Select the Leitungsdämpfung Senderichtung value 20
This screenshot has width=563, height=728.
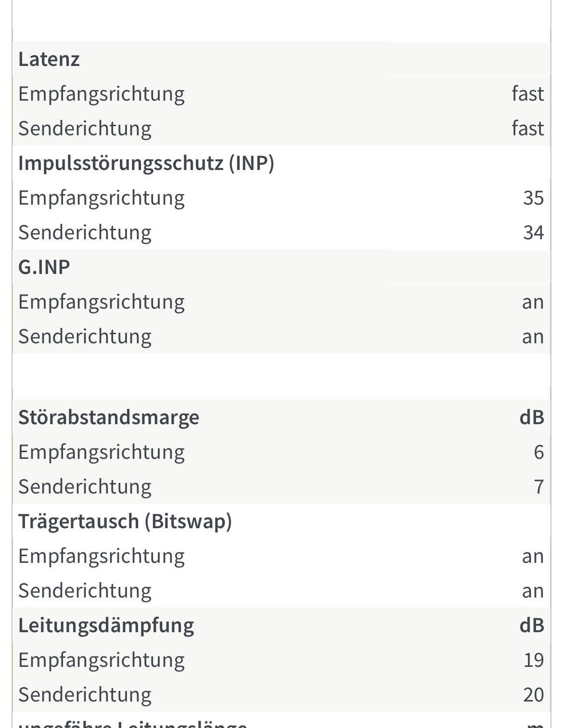(x=534, y=695)
